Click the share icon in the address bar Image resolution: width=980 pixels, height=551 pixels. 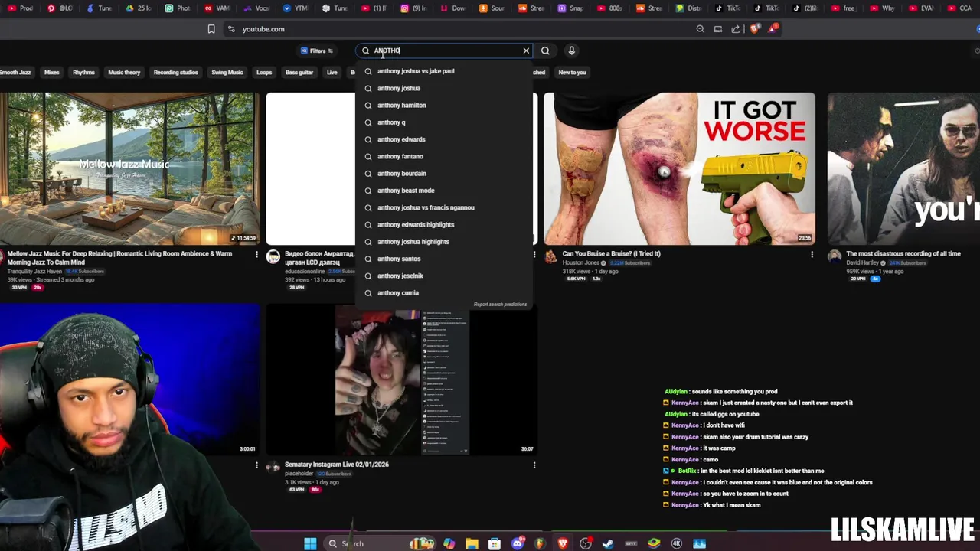tap(736, 29)
